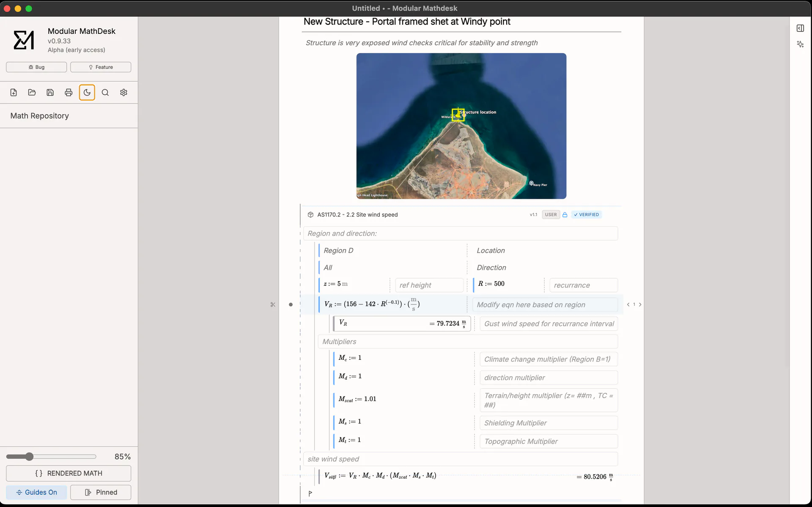The width and height of the screenshot is (812, 507).
Task: Toggle the Pinned sidebar button
Action: click(x=101, y=493)
